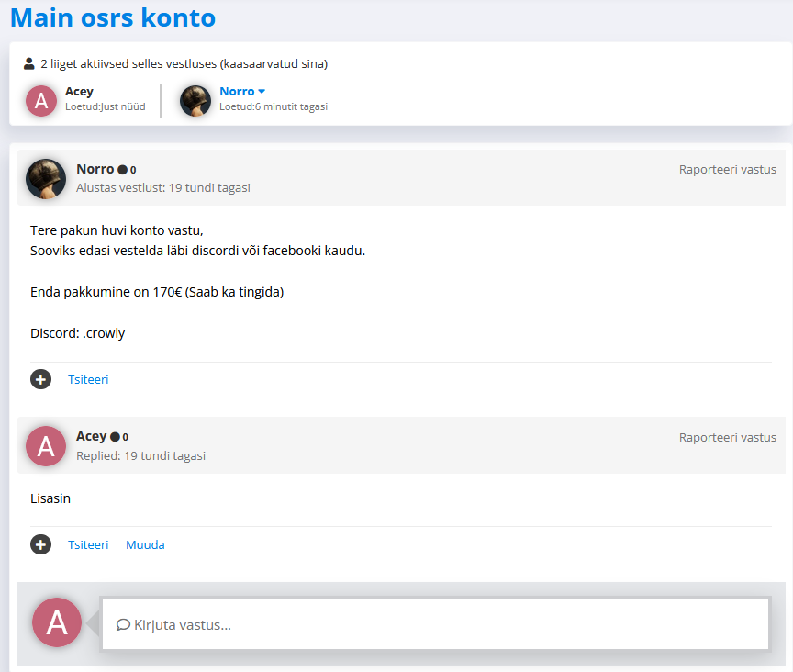Edit the 'Lisasin' reply with Muuda
Image resolution: width=793 pixels, height=672 pixels.
pos(145,544)
